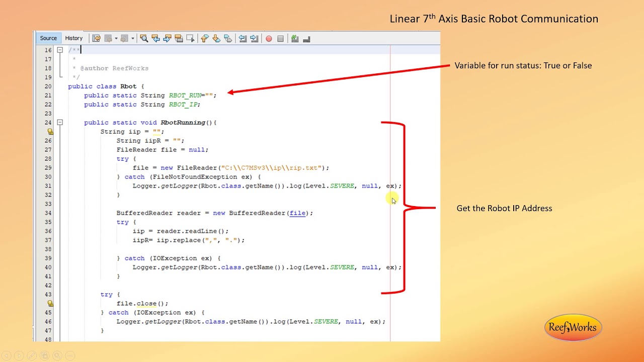644x362 pixels.
Task: Click the Last Edit toolbar icon
Action: tap(96, 38)
